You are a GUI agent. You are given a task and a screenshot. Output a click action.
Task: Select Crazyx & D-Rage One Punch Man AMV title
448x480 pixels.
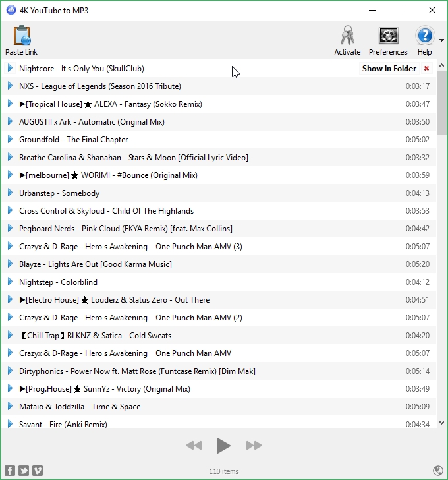click(125, 353)
